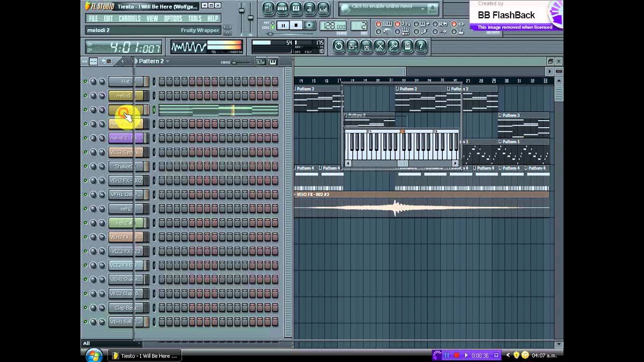The width and height of the screenshot is (644, 362).
Task: Toggle typing keyboard to piano option
Action: pyautogui.click(x=378, y=24)
